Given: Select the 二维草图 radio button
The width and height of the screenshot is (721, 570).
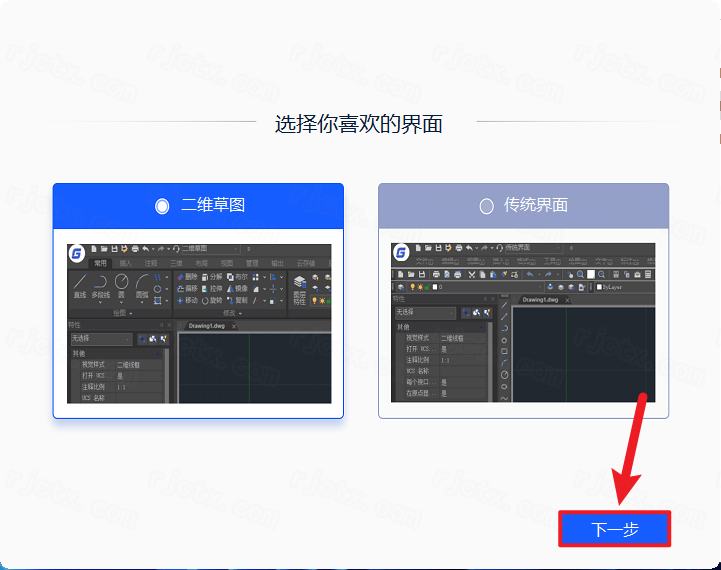Looking at the screenshot, I should [162, 206].
